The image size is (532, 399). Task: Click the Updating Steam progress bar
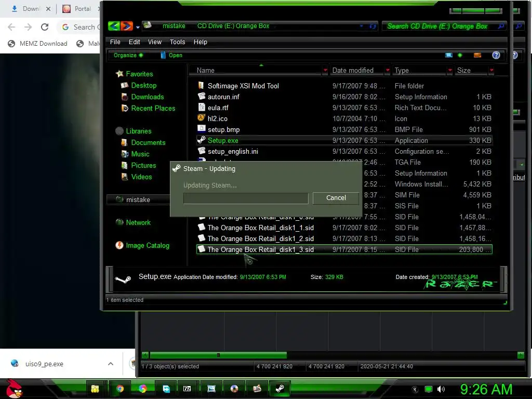[x=246, y=198]
